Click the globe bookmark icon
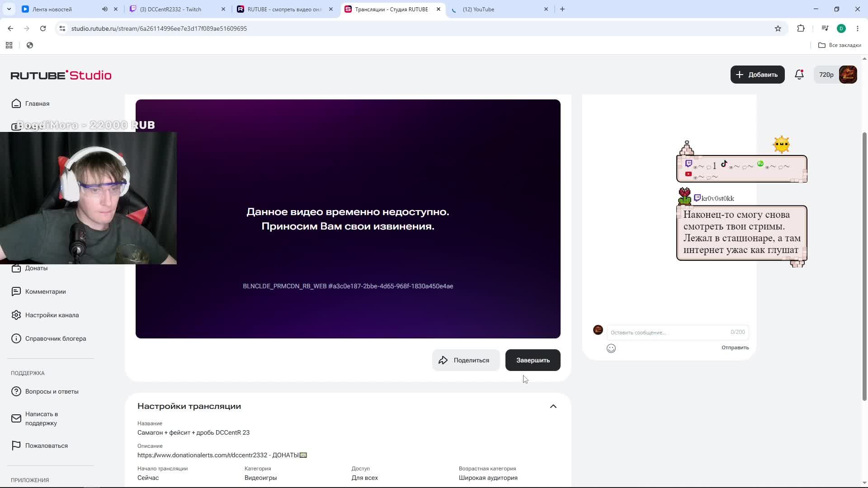The height and width of the screenshot is (488, 868). pyautogui.click(x=30, y=45)
